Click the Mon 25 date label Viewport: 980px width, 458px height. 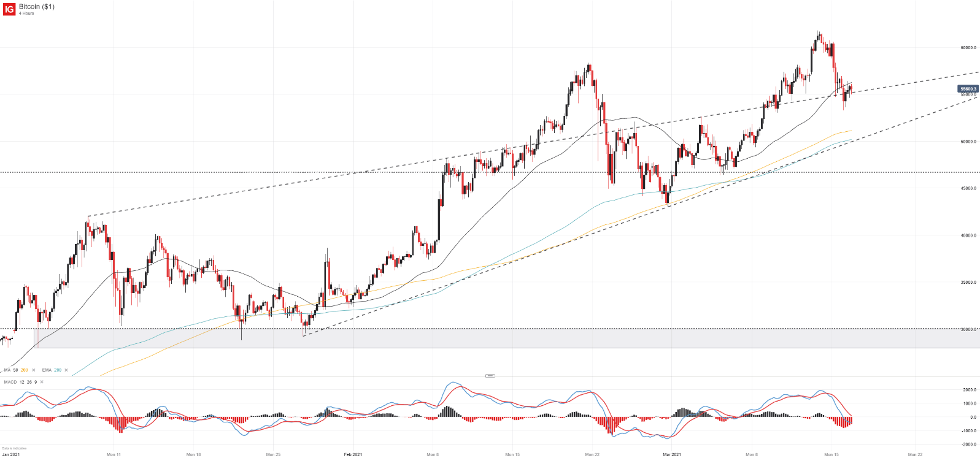[x=273, y=455]
